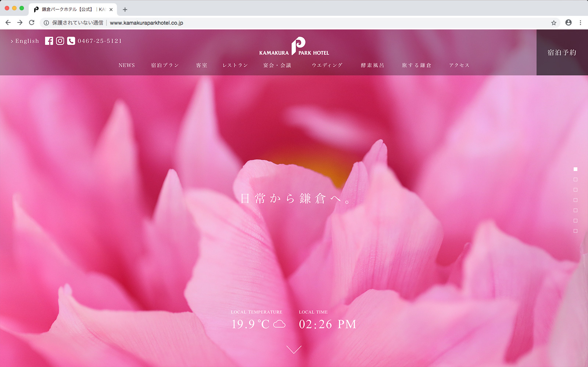Switch site language to English
The width and height of the screenshot is (588, 367).
(x=25, y=41)
